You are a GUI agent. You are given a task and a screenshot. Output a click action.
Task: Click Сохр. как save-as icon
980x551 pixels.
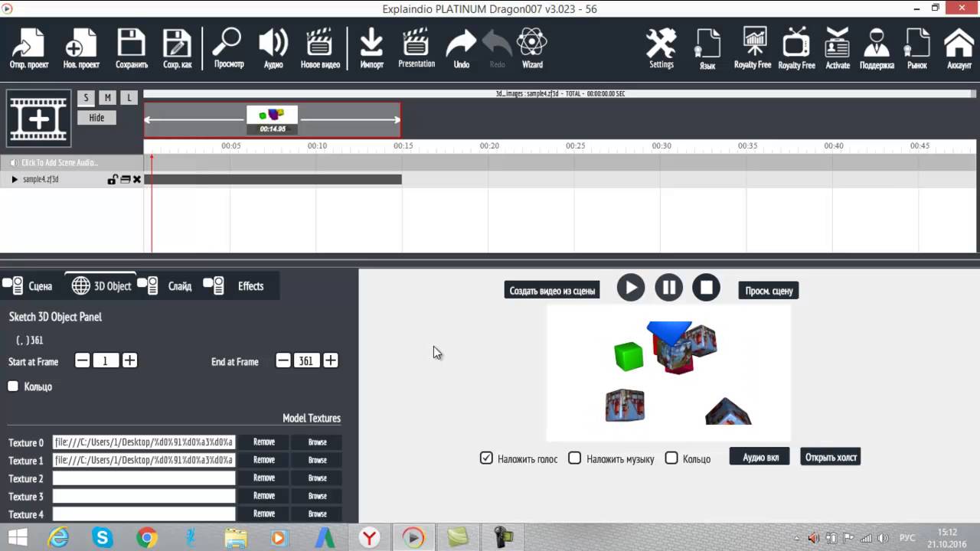(x=178, y=48)
